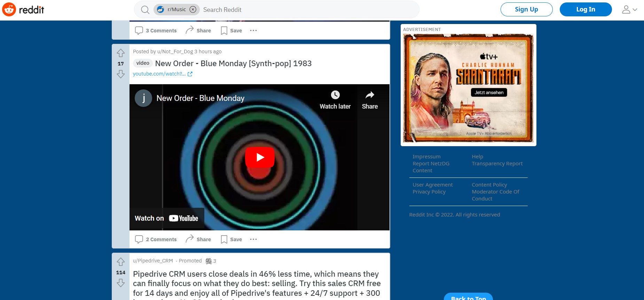Open the video title link in the embedded player
The height and width of the screenshot is (300, 644).
tap(201, 98)
